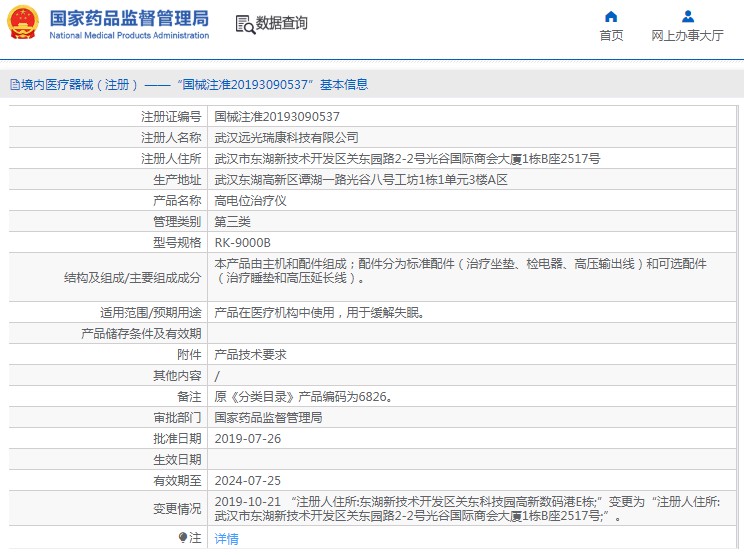Select attachment value 产品技术要求
Image resolution: width=744 pixels, height=555 pixels.
click(x=251, y=355)
